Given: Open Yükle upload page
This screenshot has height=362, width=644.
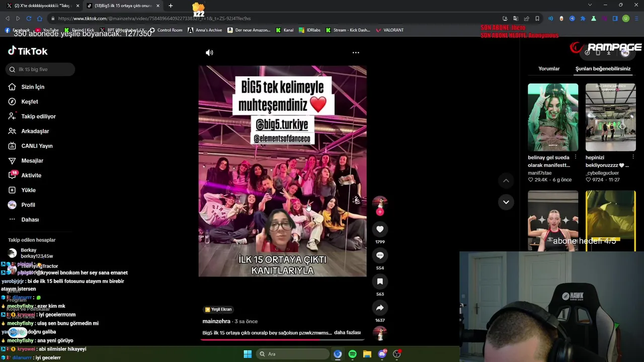Looking at the screenshot, I should pyautogui.click(x=28, y=190).
